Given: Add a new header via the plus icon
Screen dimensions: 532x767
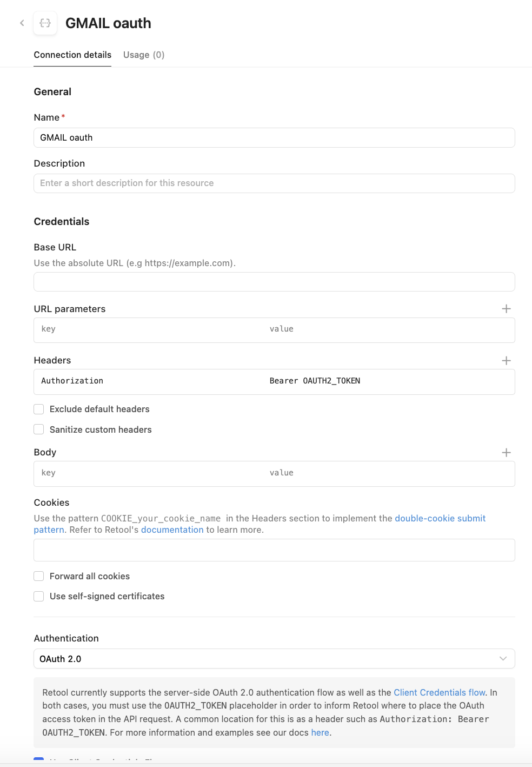Looking at the screenshot, I should 506,360.
